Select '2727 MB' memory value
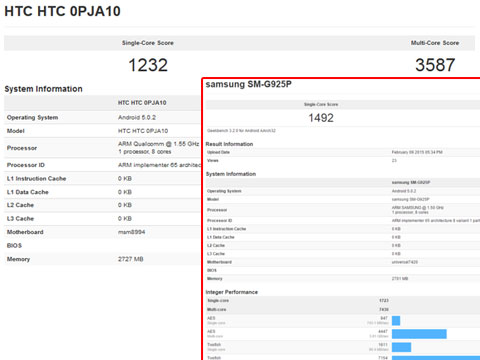This screenshot has width=480, height=360. coord(131,259)
